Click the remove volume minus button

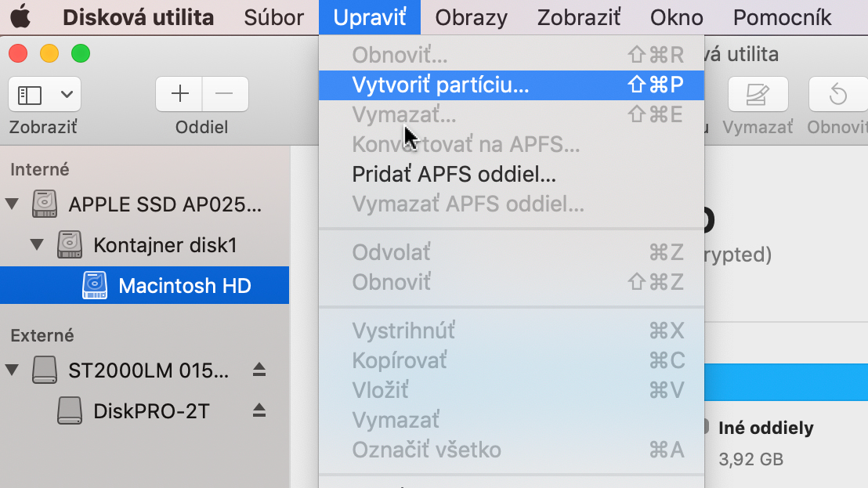pyautogui.click(x=225, y=94)
